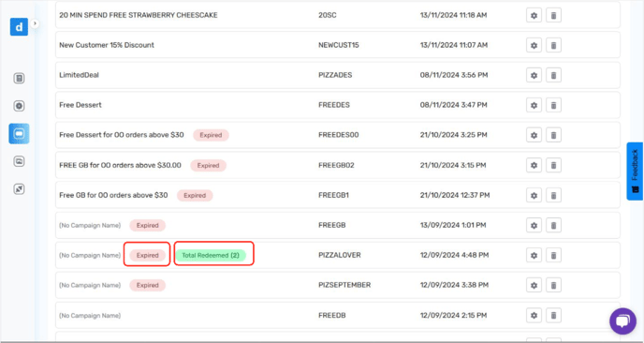
Task: Open the image gallery sidebar icon
Action: pos(19,161)
